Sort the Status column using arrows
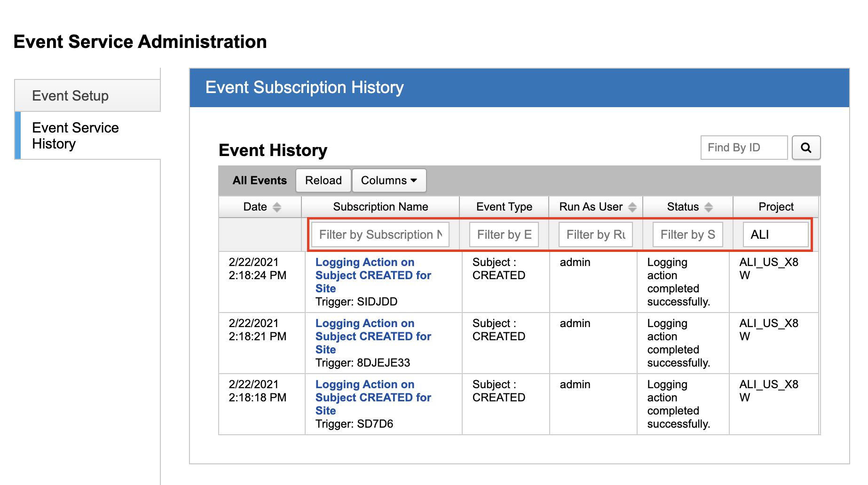 tap(709, 207)
